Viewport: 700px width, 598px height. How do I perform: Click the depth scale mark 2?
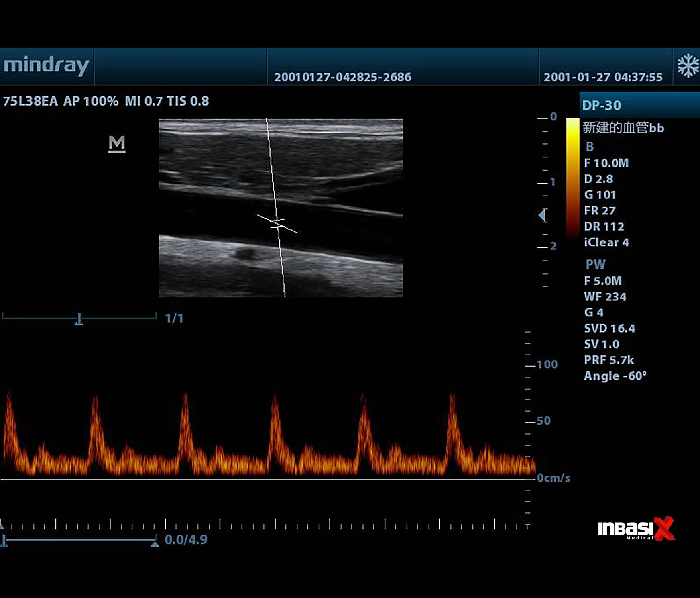pyautogui.click(x=553, y=246)
